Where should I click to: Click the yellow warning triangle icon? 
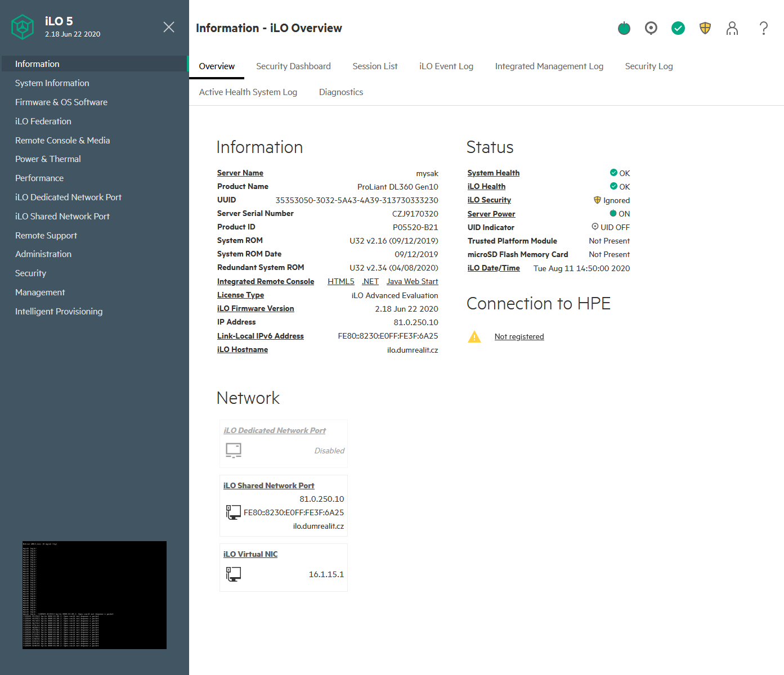tap(474, 337)
